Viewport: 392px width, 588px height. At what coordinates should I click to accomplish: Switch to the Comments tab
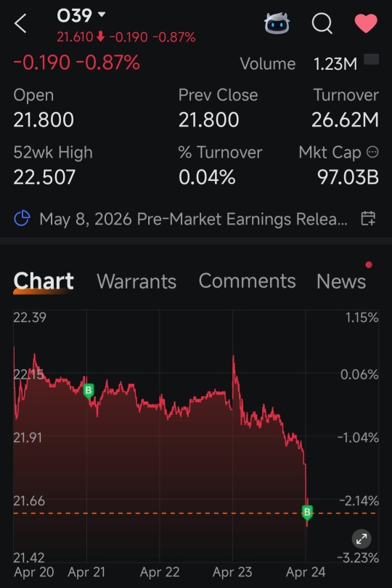click(247, 281)
